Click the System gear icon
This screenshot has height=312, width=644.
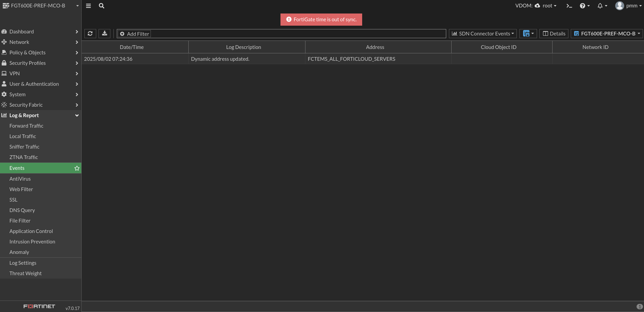tap(4, 94)
